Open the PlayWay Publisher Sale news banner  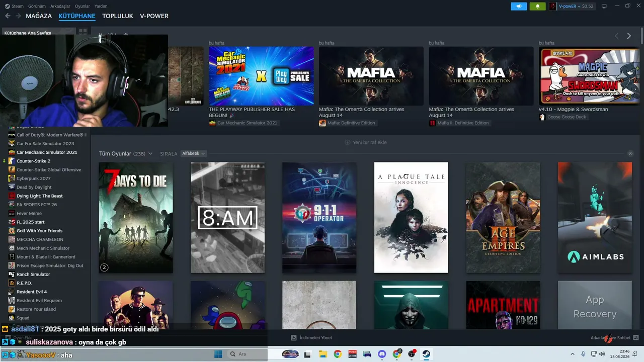click(261, 76)
